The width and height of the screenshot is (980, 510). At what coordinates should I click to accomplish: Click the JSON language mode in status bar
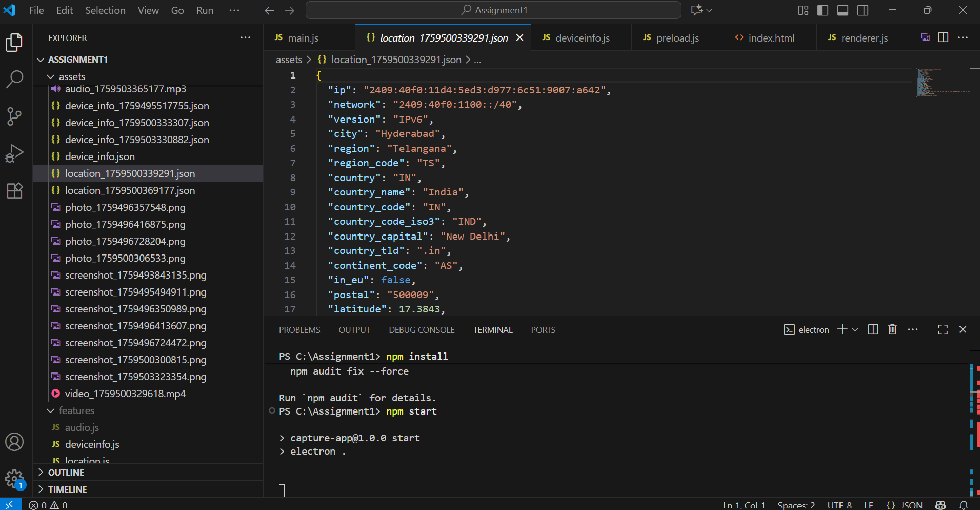tap(905, 505)
